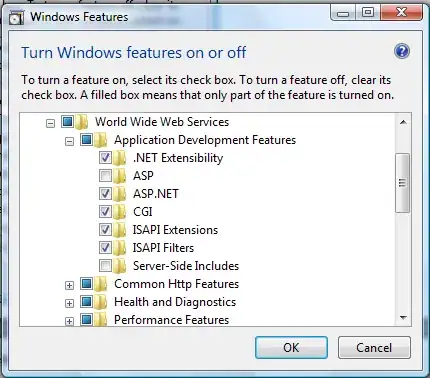
Task: Click the World Wide Web Services folder icon
Action: point(81,122)
